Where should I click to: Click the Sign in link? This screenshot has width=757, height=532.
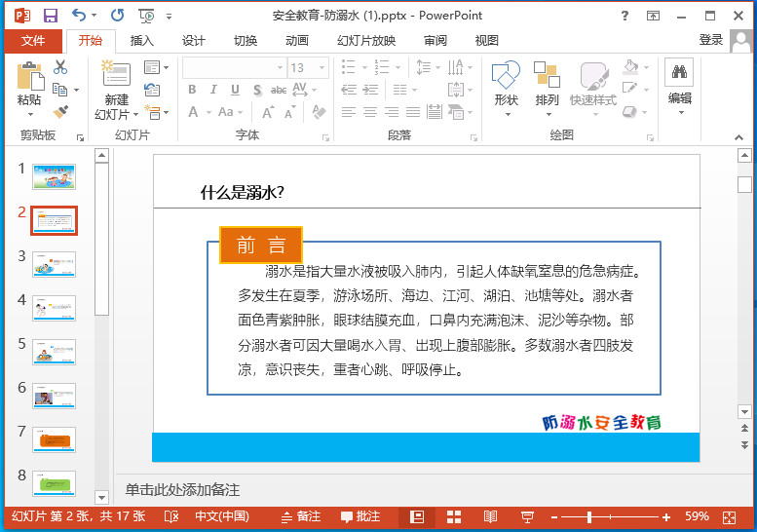tap(711, 40)
